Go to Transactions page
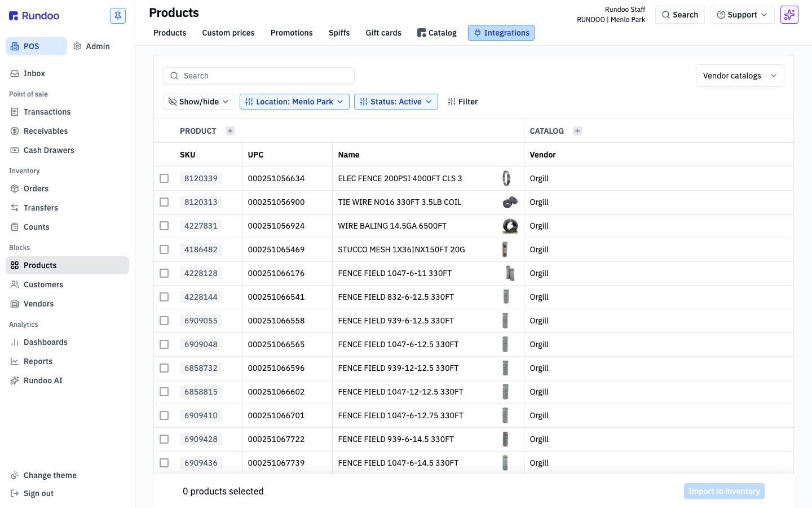 click(x=67, y=112)
